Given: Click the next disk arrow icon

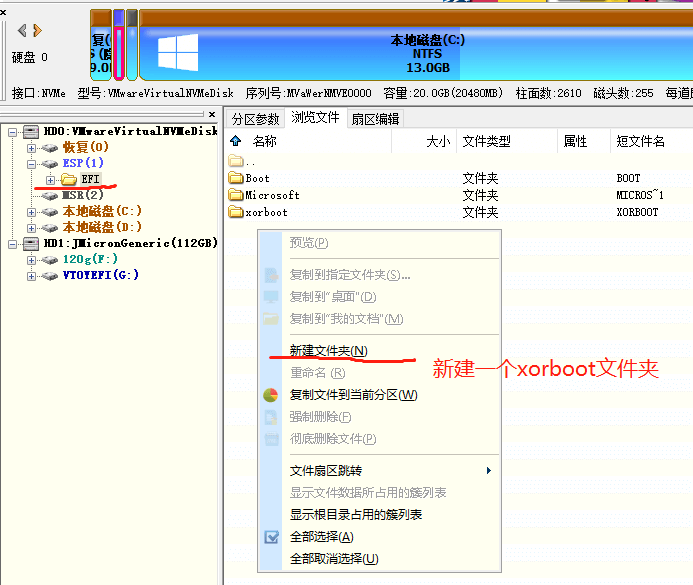Looking at the screenshot, I should click(x=36, y=31).
